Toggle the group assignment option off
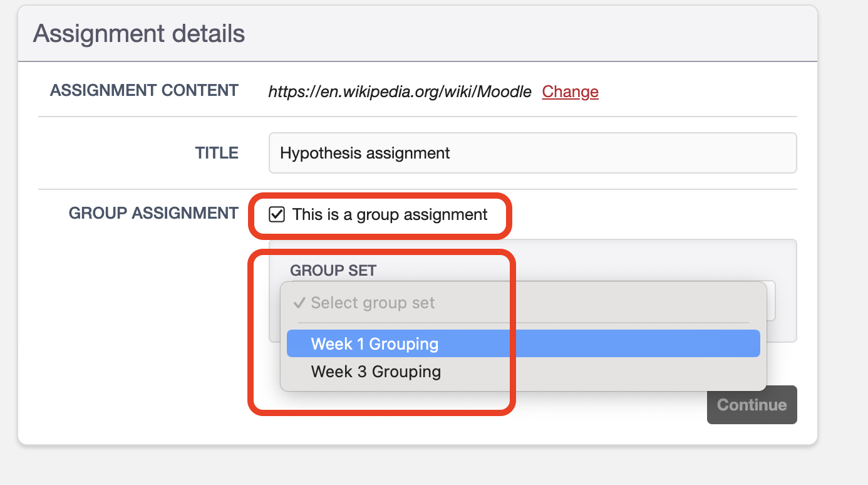 tap(278, 215)
